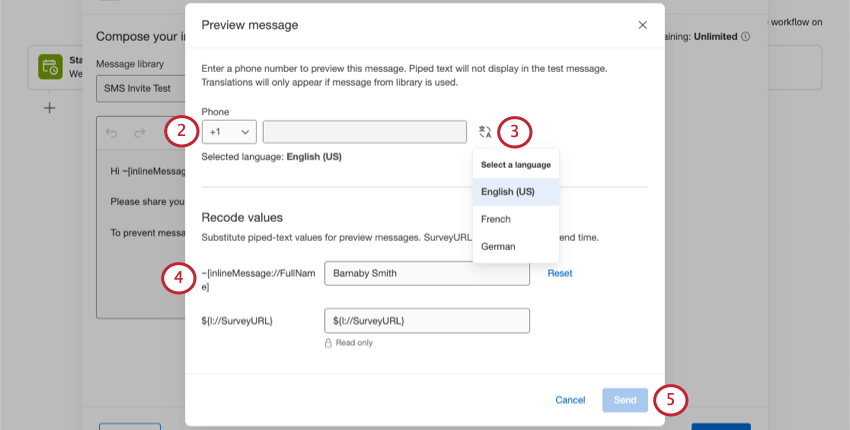Viewport: 850px width, 430px height.
Task: Click the FullName recode value field
Action: (427, 273)
